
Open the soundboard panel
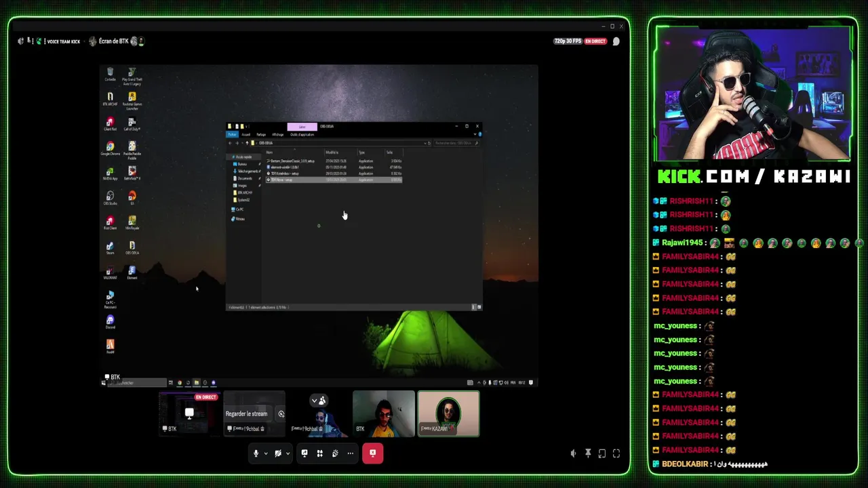[335, 453]
